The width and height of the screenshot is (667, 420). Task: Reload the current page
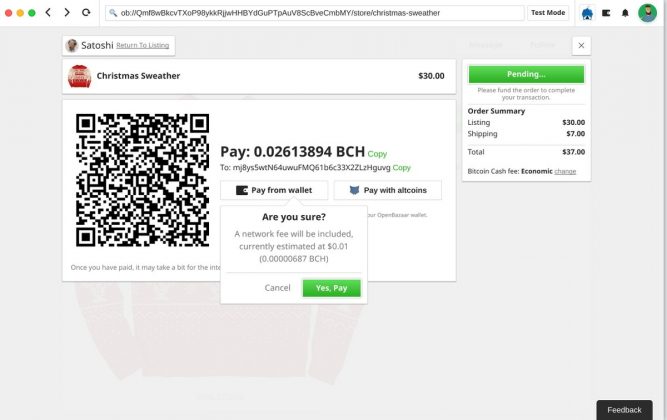pyautogui.click(x=87, y=13)
